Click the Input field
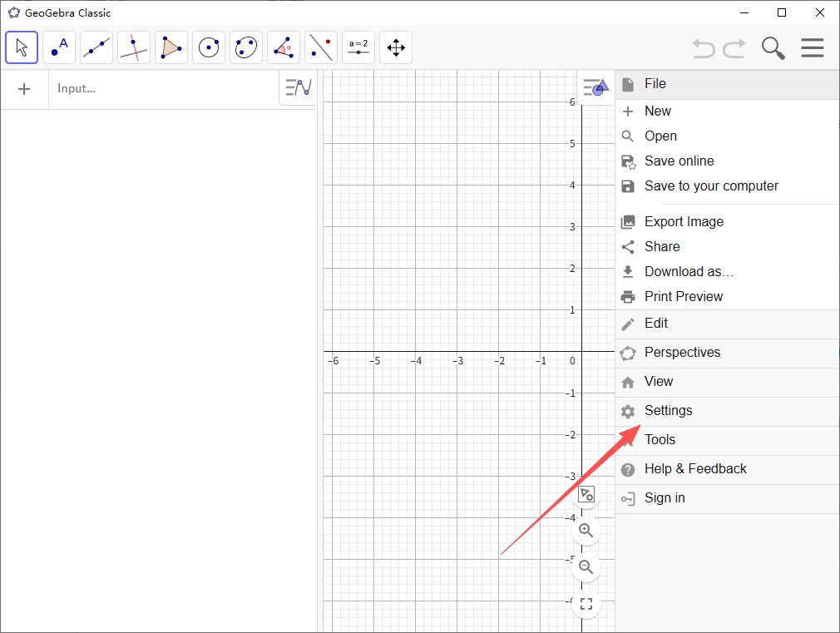 pyautogui.click(x=163, y=89)
